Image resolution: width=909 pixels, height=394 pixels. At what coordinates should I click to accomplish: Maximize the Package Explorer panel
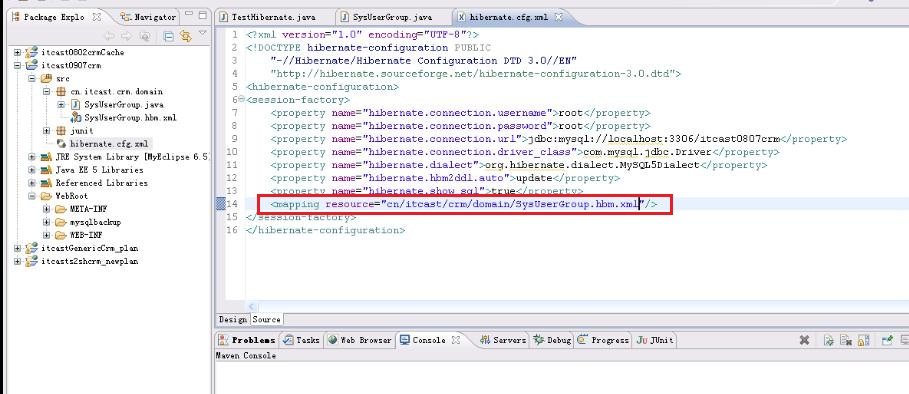click(202, 16)
